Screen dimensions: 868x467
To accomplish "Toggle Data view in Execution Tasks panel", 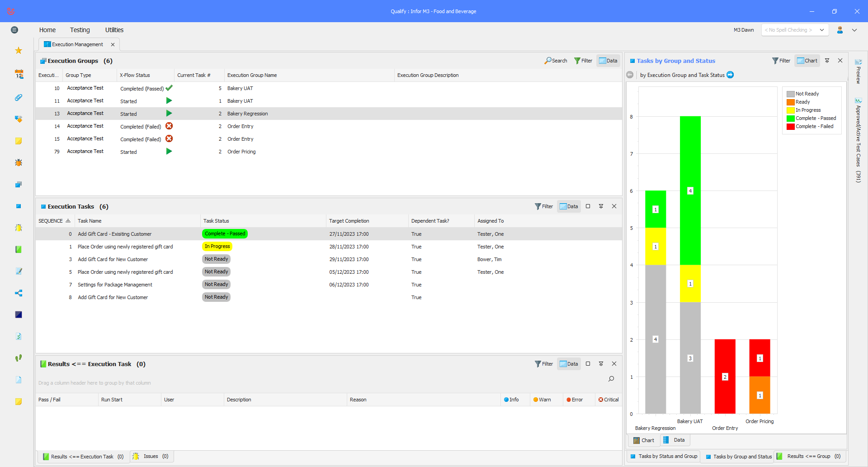I will pyautogui.click(x=569, y=206).
